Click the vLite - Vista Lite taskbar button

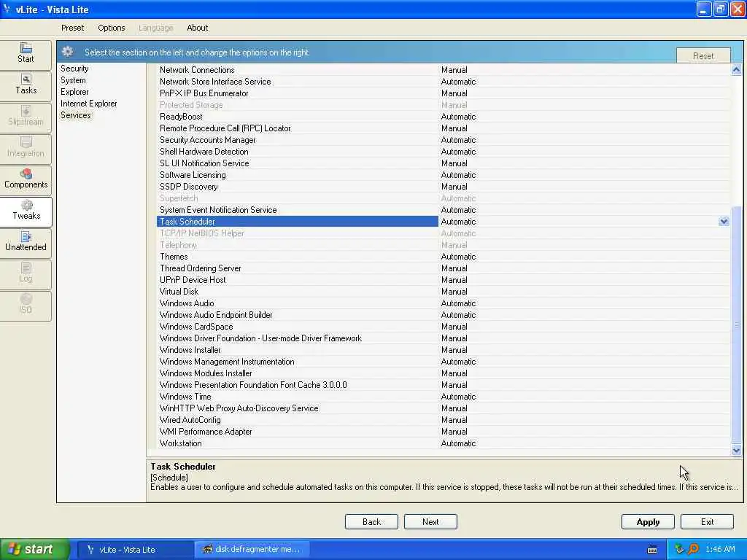(135, 549)
